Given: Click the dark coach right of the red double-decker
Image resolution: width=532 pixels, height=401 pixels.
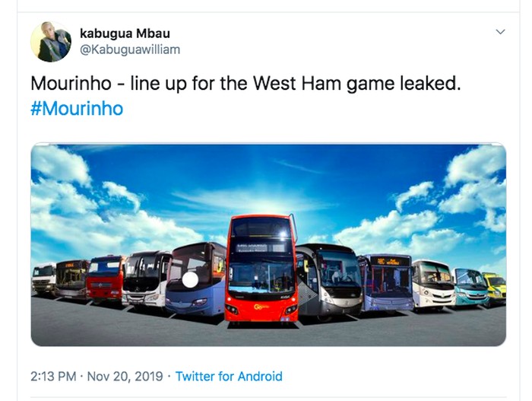Looking at the screenshot, I should (x=329, y=279).
